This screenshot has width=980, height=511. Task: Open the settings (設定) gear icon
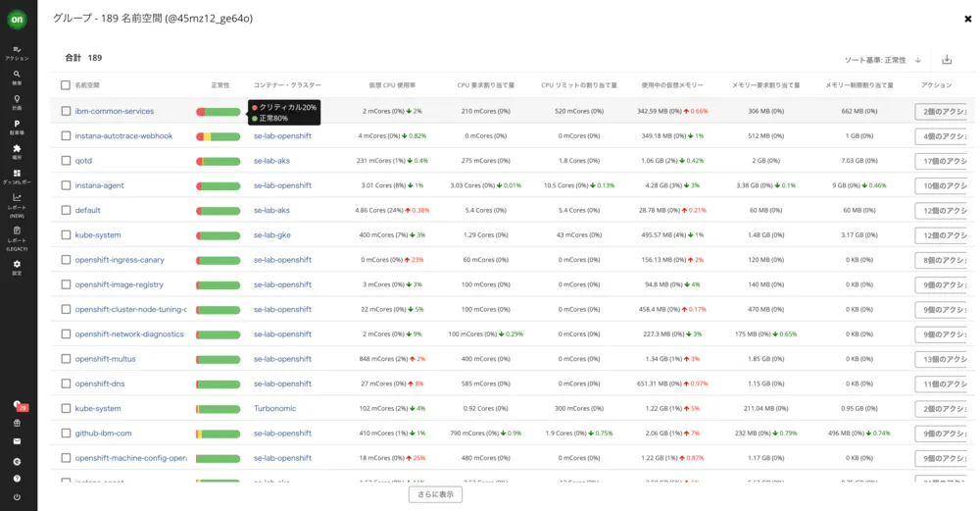pos(18,266)
